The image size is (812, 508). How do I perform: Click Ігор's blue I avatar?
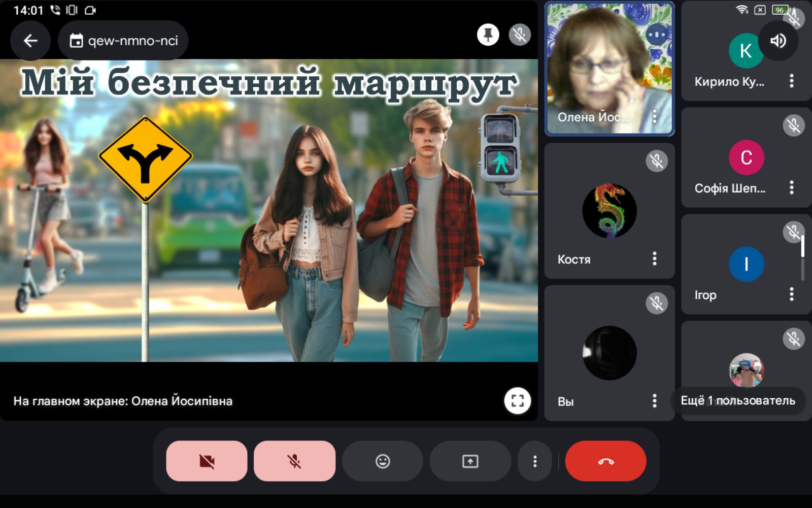747,264
